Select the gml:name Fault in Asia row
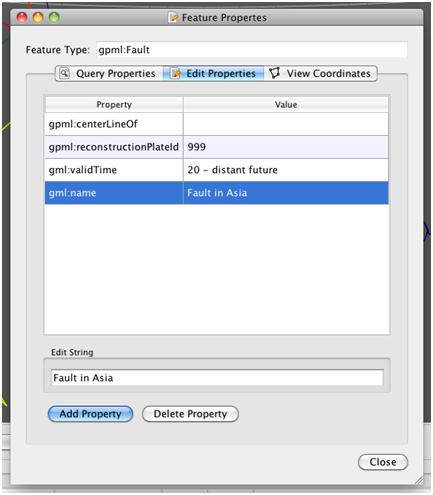 [217, 193]
